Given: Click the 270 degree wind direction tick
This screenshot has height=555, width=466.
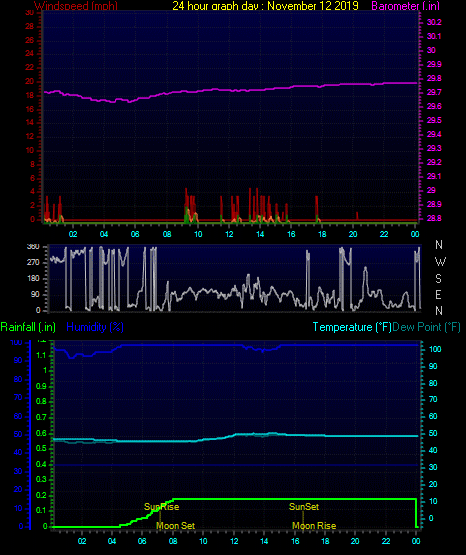Looking at the screenshot, I should [33, 262].
